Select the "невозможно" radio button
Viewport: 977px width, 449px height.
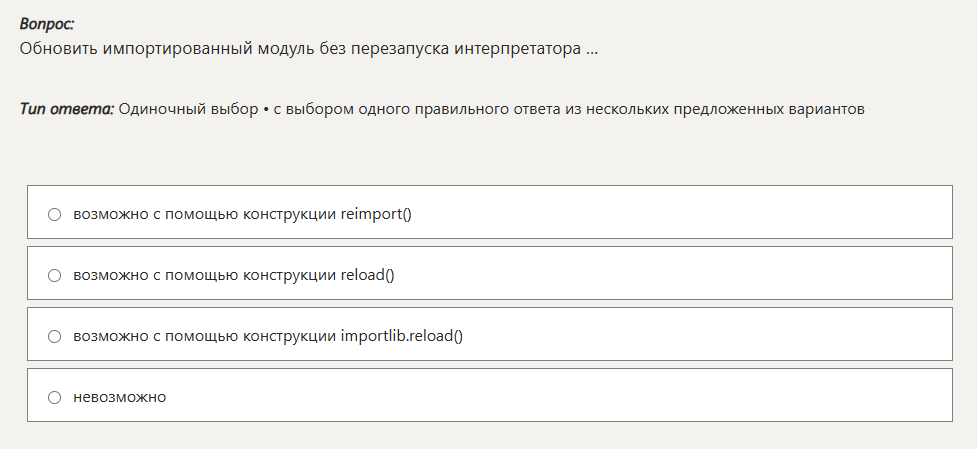click(55, 397)
